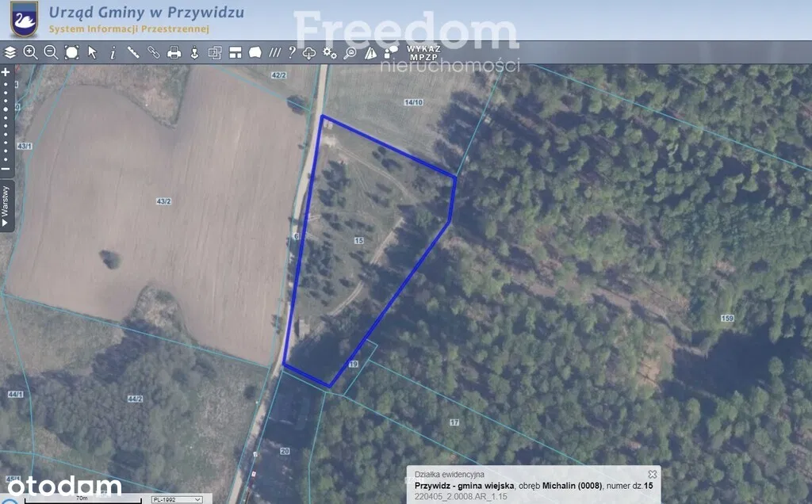Screen dimensions: 812x504
Task: Click the WYKAZ MPZP button
Action: point(423,52)
